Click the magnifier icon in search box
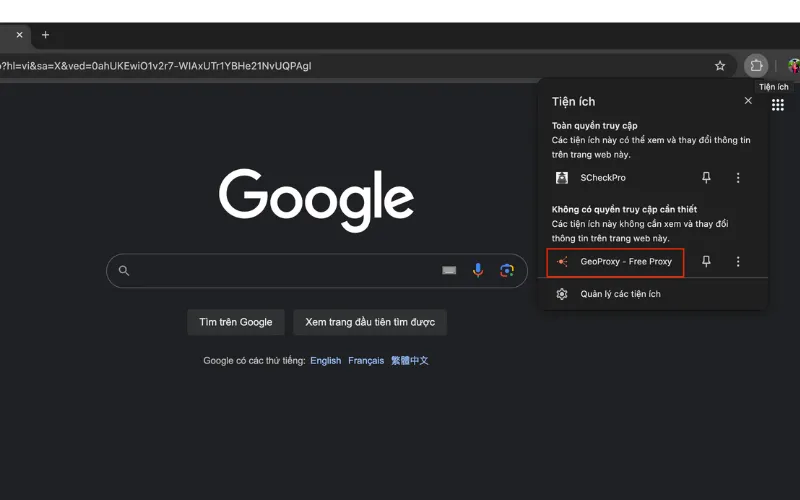800x500 pixels. coord(123,270)
